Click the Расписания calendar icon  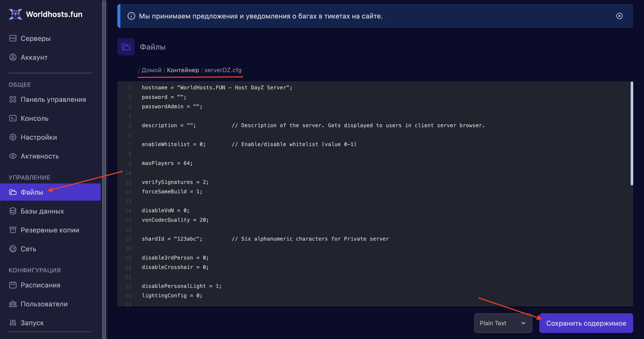(13, 285)
